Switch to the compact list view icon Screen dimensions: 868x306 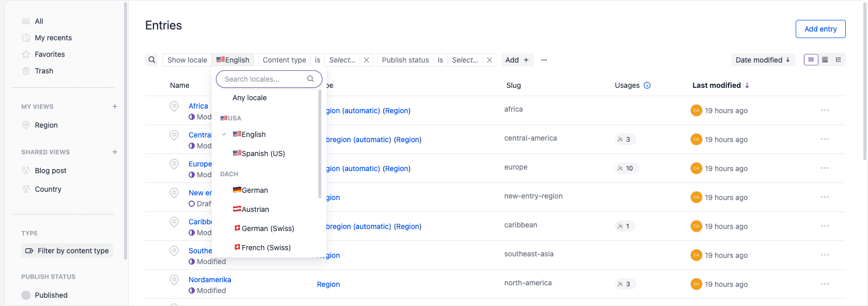coord(825,60)
